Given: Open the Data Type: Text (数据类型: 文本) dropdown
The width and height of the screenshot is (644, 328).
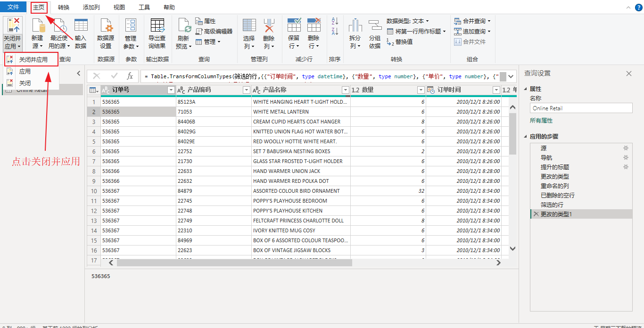Looking at the screenshot, I should click(x=408, y=21).
